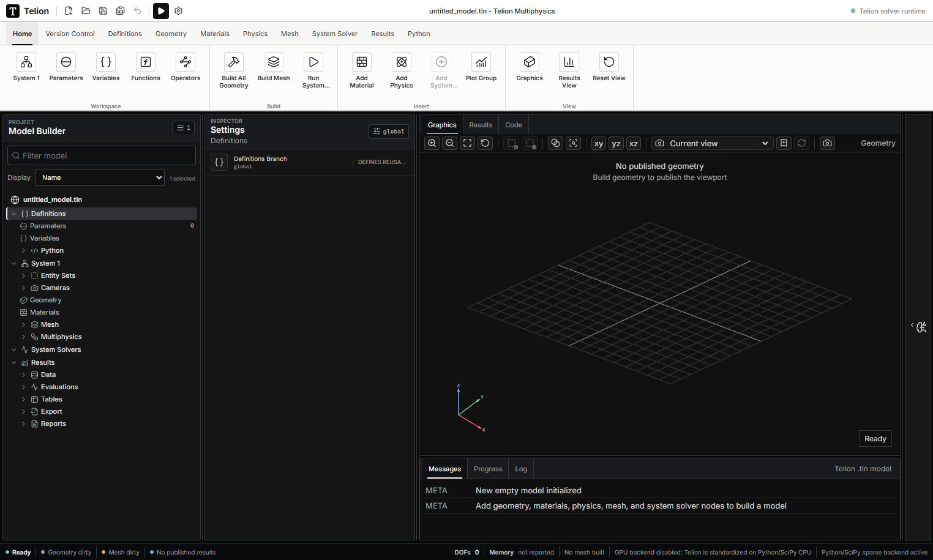
Task: Click the Parameters ribbon icon
Action: point(66,67)
